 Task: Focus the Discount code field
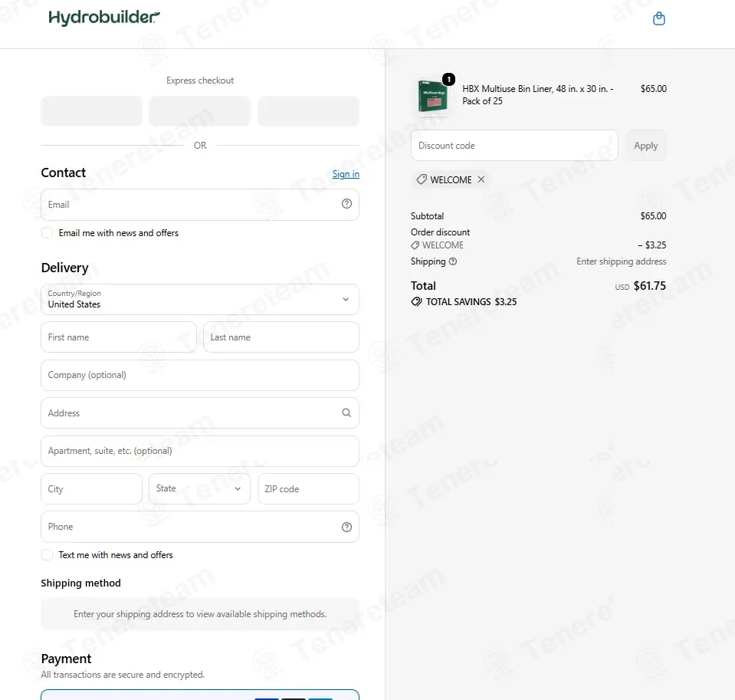(x=514, y=146)
